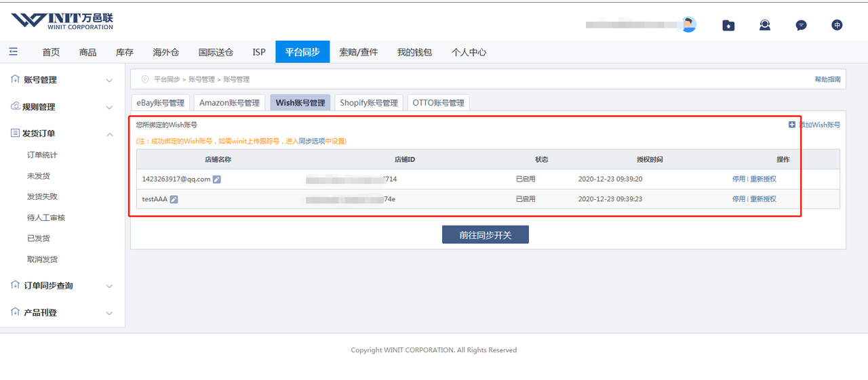Screen dimensions: 868x380
Task: Open the 我的钱包 navigation tab
Action: pyautogui.click(x=414, y=52)
